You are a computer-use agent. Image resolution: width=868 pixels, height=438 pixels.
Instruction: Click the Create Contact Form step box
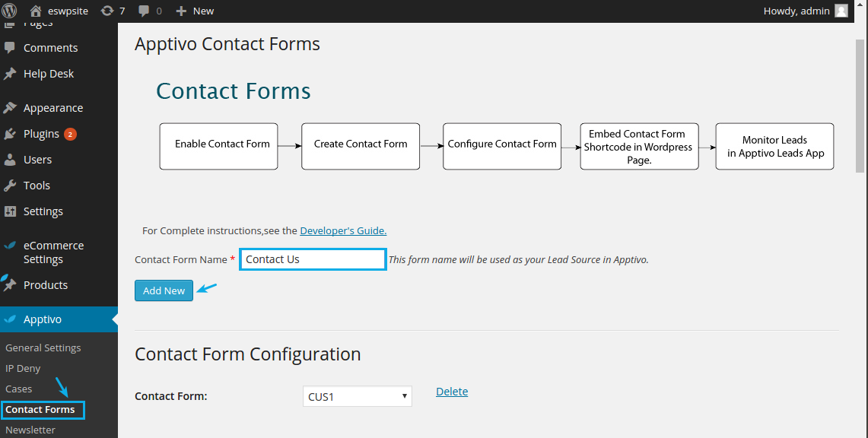(361, 146)
